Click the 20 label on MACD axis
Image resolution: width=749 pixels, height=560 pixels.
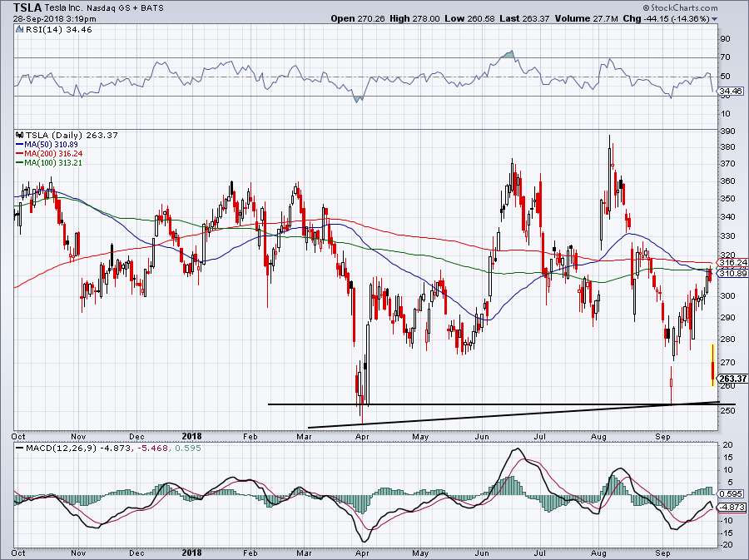pyautogui.click(x=727, y=444)
